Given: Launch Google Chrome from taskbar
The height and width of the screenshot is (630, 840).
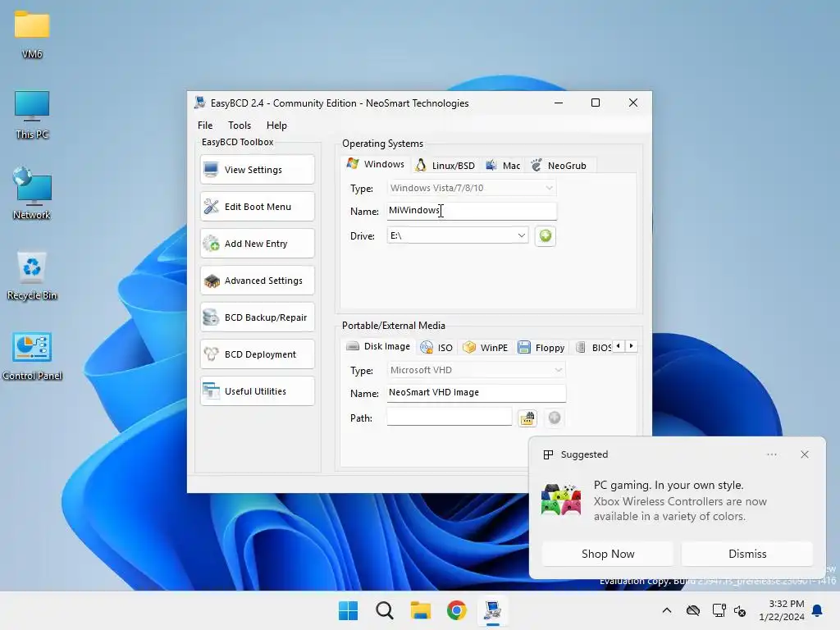Looking at the screenshot, I should click(456, 610).
